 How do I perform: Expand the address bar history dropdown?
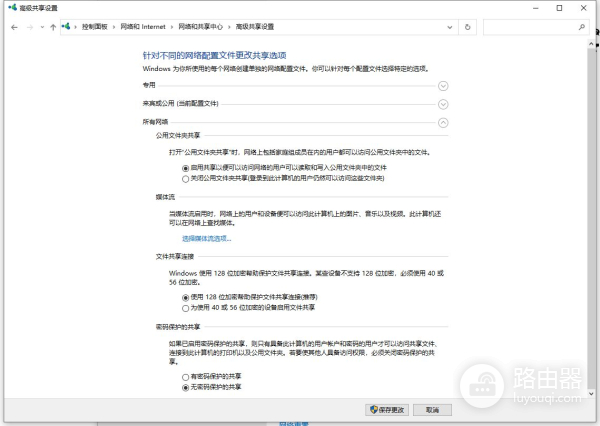coord(450,27)
